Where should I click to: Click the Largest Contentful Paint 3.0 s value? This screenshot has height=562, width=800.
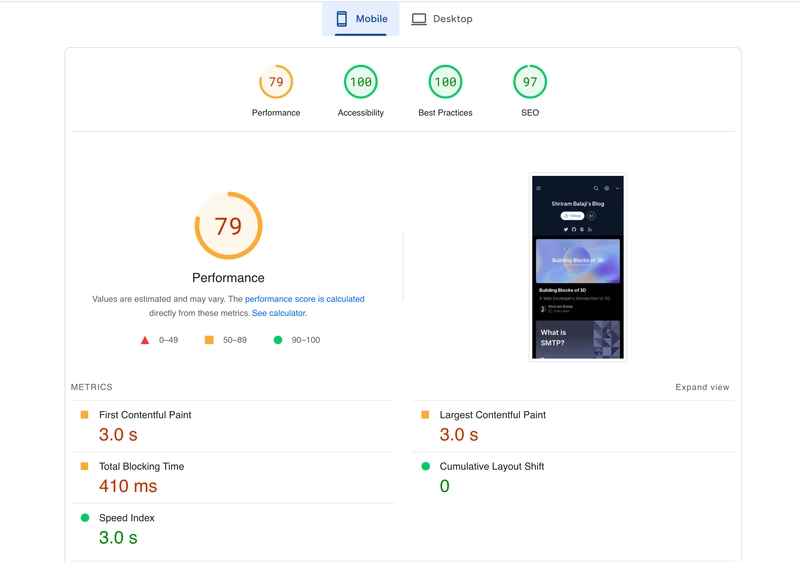(459, 435)
